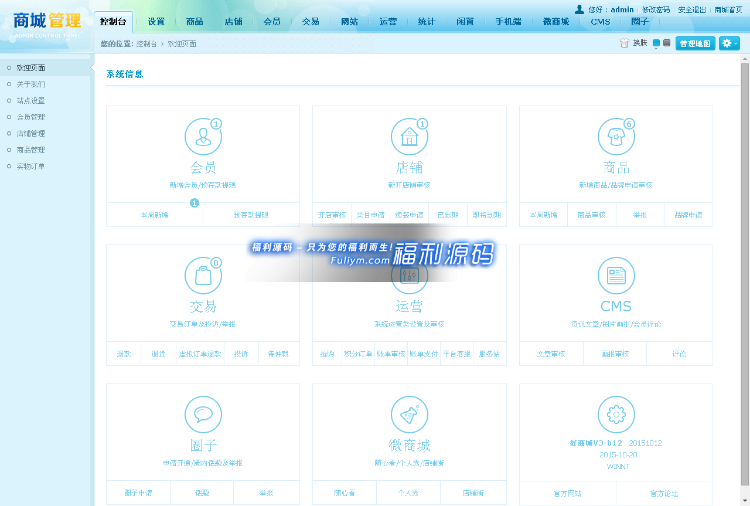Open the 网站 website menu

click(x=349, y=22)
